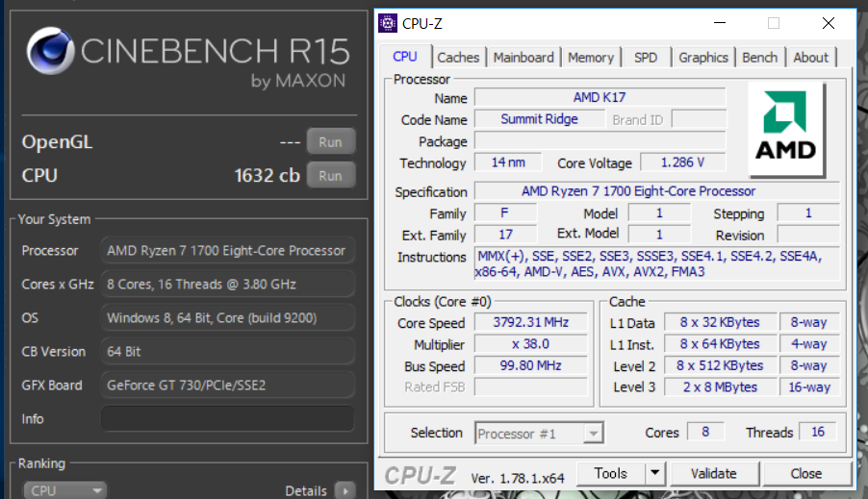The image size is (868, 499).
Task: Click the x 38.0 multiplier value
Action: [x=531, y=344]
